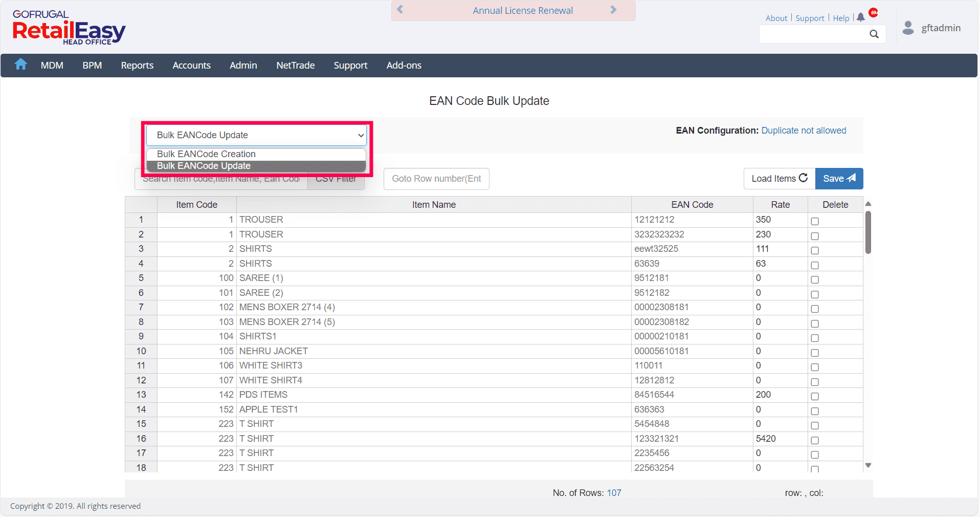Click the Annual License Renewal link

[523, 11]
